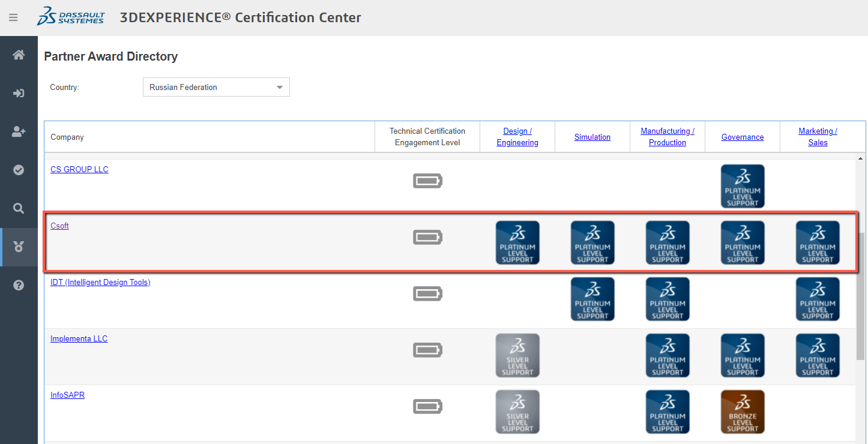Click the Home icon in sidebar
The width and height of the screenshot is (868, 444).
coord(19,55)
